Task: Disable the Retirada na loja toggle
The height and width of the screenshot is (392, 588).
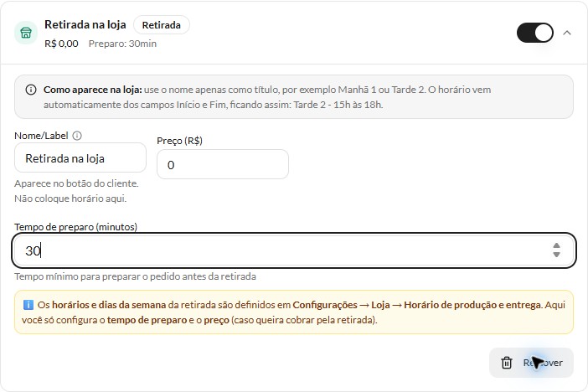Action: tap(534, 33)
